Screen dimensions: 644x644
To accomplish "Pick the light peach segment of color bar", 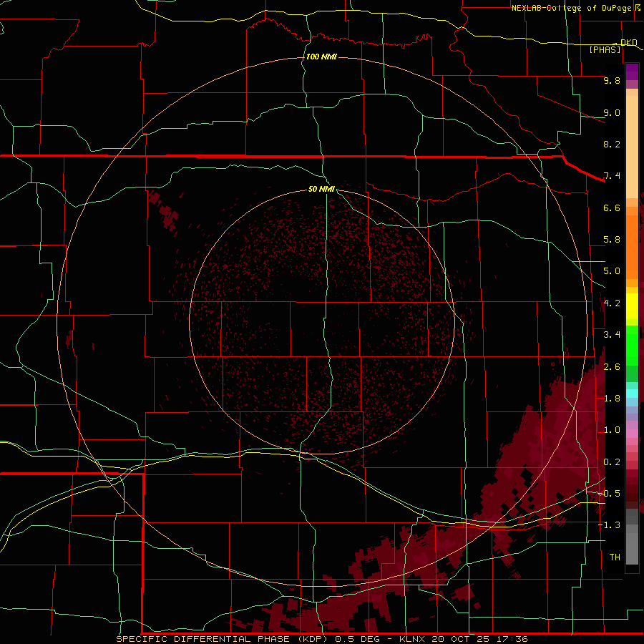I will click(x=632, y=147).
